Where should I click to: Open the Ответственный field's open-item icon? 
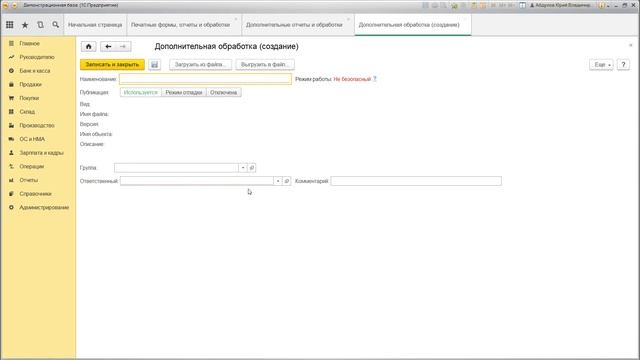(287, 181)
